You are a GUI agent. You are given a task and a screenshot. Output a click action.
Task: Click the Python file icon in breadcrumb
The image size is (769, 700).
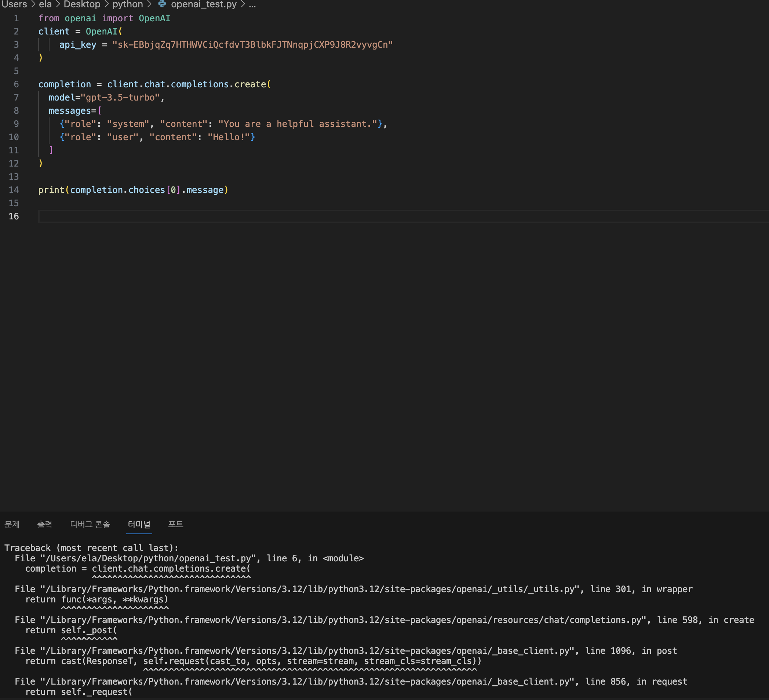[x=162, y=4]
